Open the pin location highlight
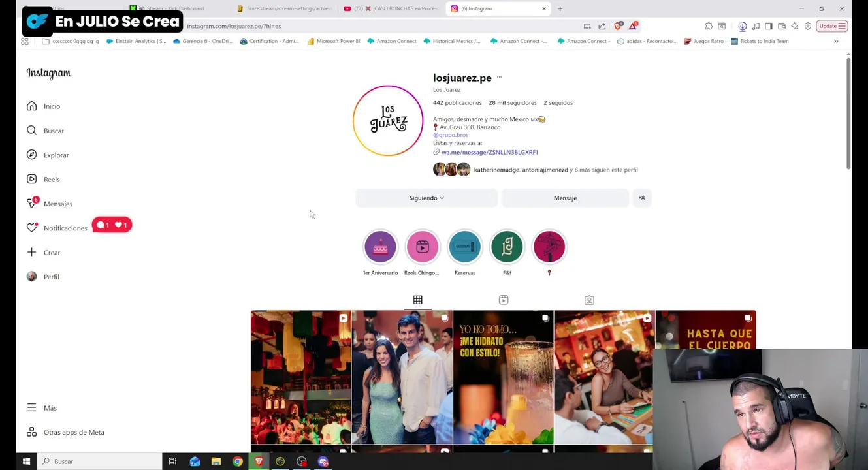Screen dimensions: 868x470 pos(549,247)
